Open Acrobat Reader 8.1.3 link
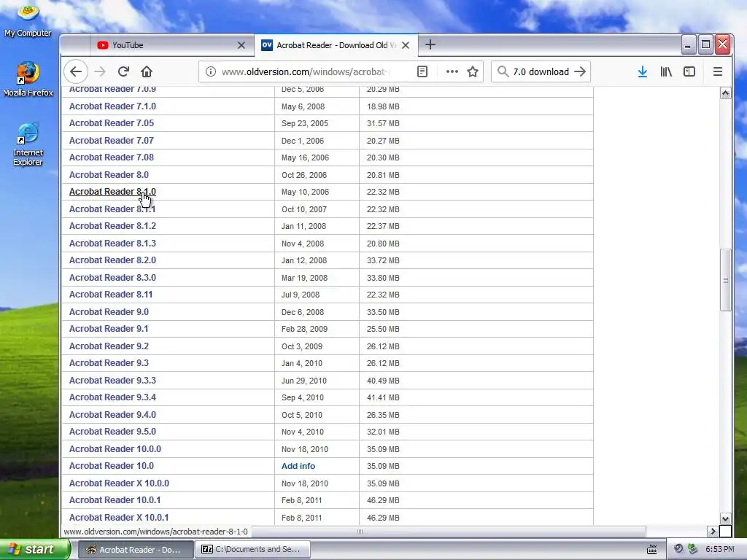The height and width of the screenshot is (560, 747). click(x=112, y=244)
